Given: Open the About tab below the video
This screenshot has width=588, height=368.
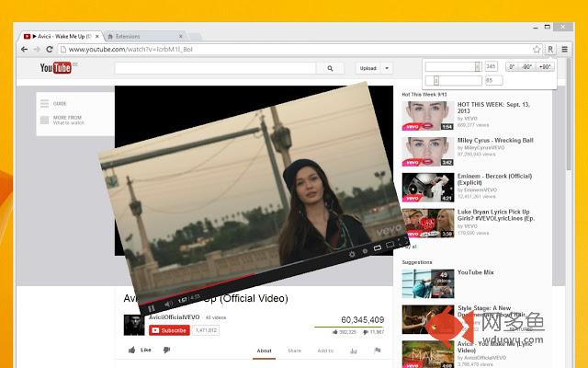Looking at the screenshot, I should tap(264, 351).
